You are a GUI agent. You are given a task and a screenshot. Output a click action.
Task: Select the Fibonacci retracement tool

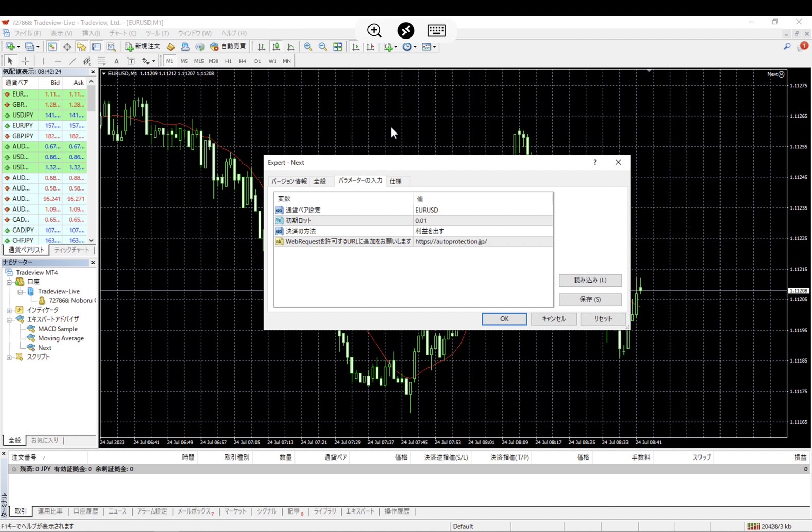click(102, 61)
